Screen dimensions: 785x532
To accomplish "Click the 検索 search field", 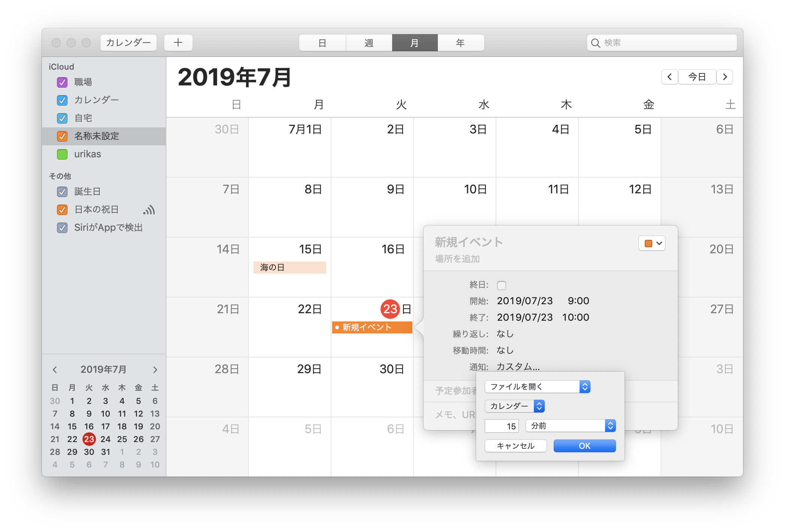I will click(x=662, y=43).
